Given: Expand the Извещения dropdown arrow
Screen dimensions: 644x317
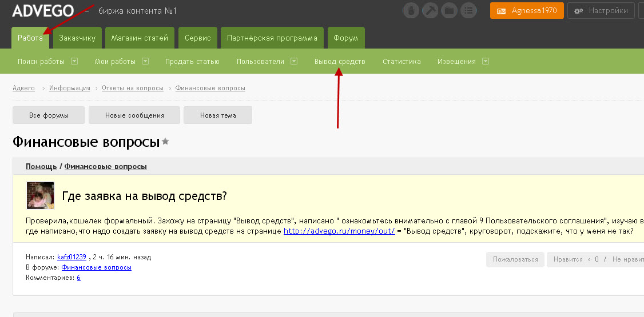Looking at the screenshot, I should (486, 61).
